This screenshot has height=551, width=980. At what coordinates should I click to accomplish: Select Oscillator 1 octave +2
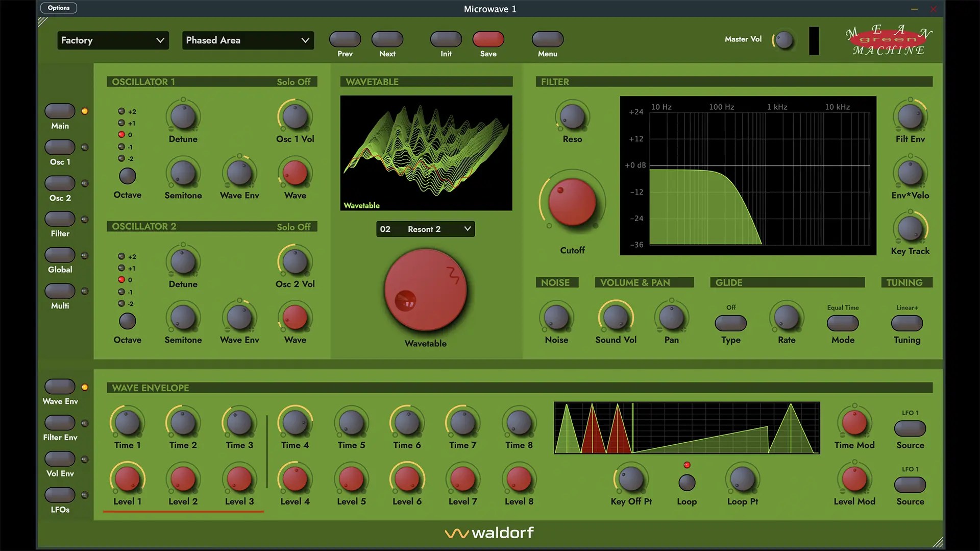[121, 111]
